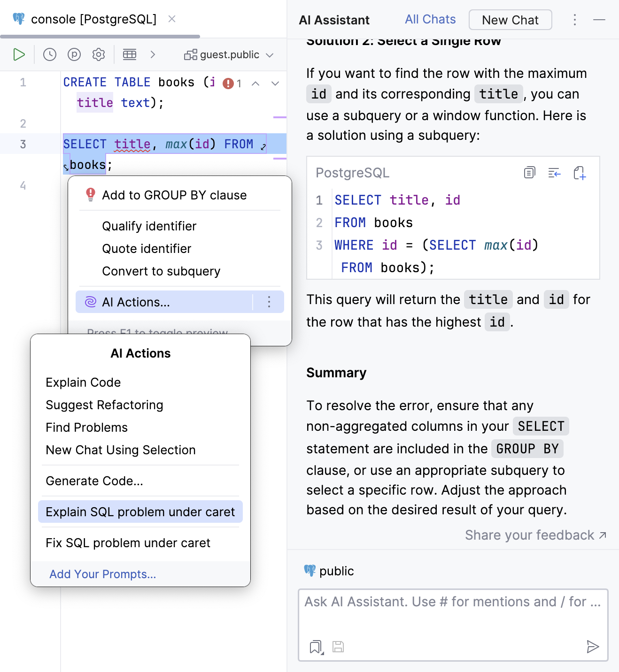
Task: Open the guest.public schema dropdown
Action: (229, 54)
